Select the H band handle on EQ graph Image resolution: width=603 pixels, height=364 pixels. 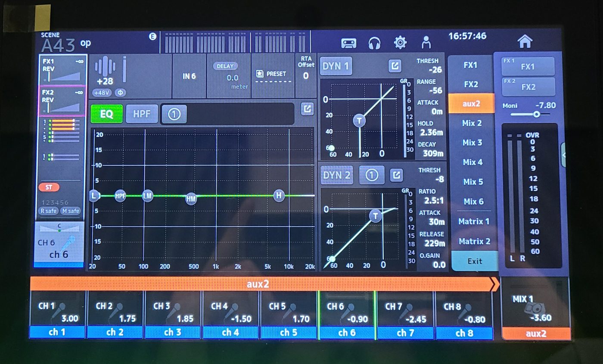click(x=279, y=196)
